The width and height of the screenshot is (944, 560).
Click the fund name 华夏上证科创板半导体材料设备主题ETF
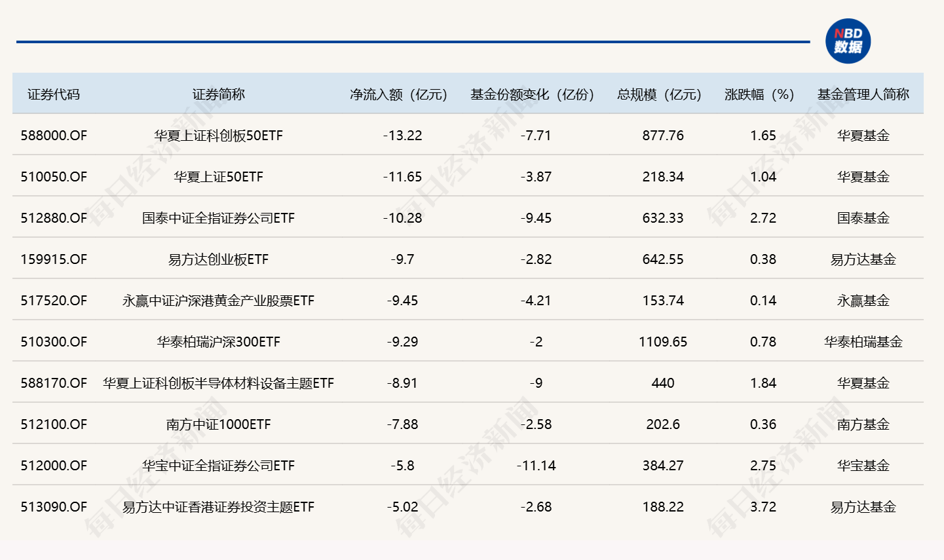pyautogui.click(x=219, y=383)
